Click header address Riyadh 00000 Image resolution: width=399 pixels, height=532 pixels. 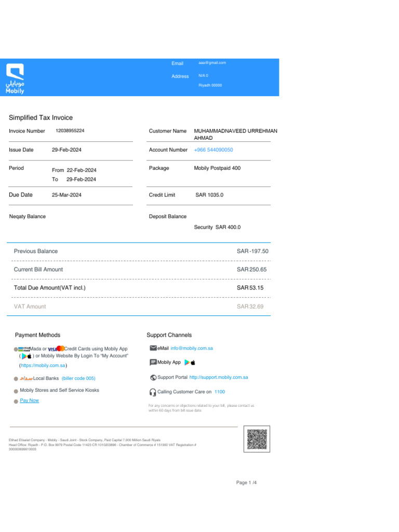coord(210,85)
